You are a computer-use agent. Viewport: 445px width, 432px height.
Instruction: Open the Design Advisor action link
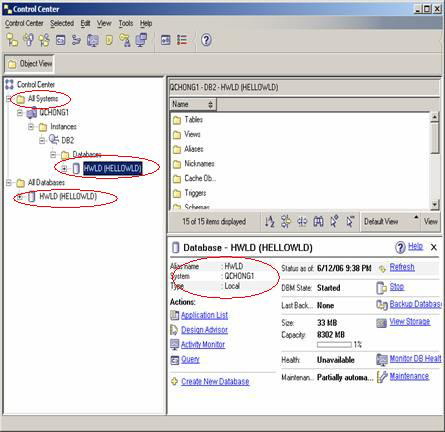[x=204, y=330]
